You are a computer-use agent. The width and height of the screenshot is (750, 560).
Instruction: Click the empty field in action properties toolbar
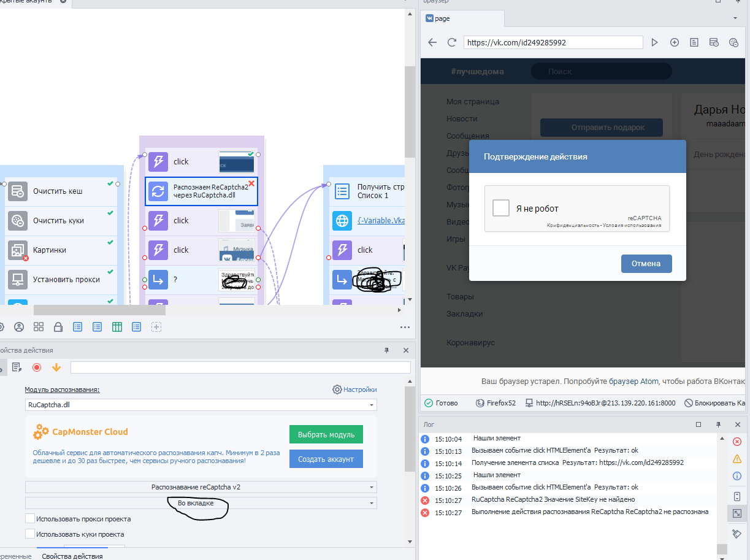pyautogui.click(x=240, y=367)
